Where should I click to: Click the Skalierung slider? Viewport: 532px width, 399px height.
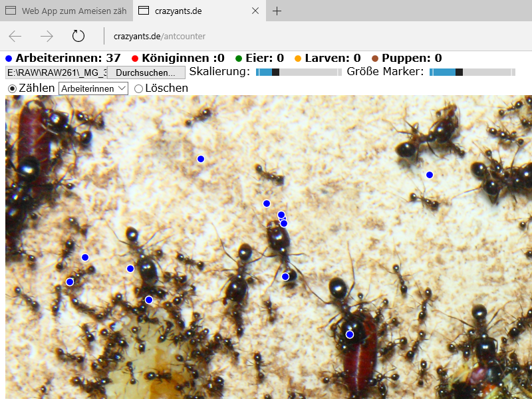point(299,72)
